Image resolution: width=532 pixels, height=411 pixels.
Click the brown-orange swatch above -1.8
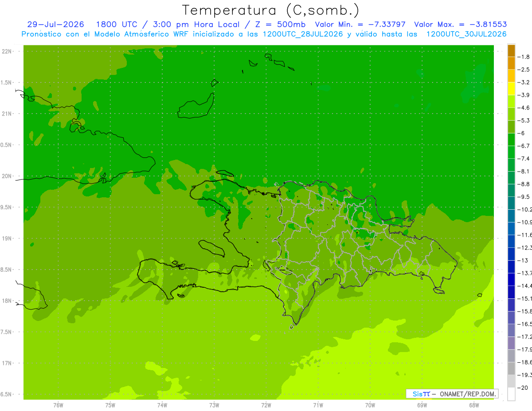coord(511,51)
